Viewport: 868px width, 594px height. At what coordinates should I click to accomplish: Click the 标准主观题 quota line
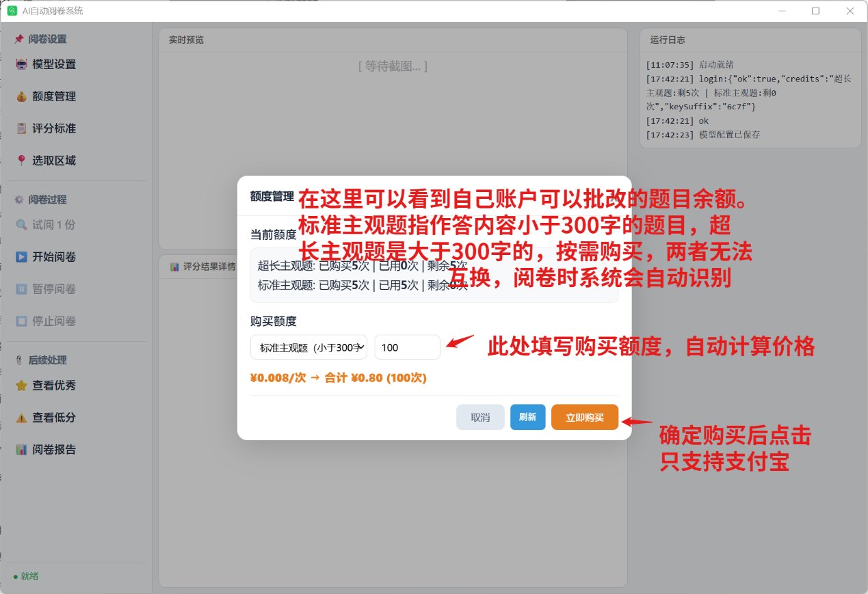(x=363, y=285)
